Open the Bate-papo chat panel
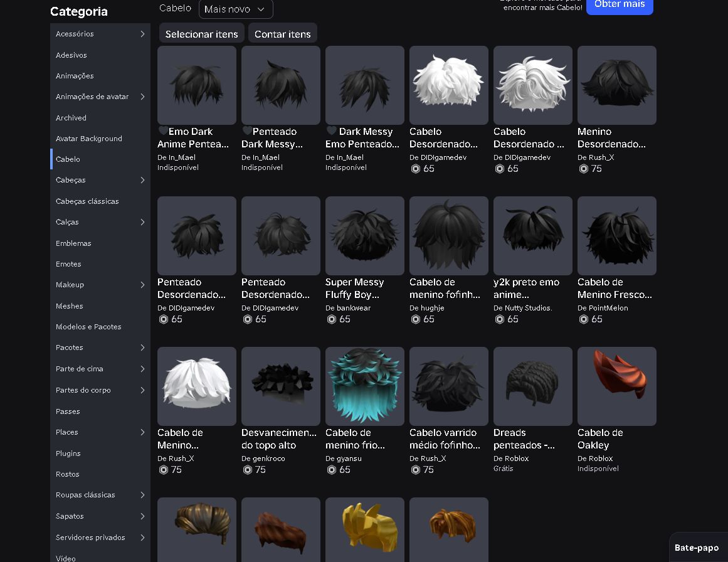 (x=697, y=548)
